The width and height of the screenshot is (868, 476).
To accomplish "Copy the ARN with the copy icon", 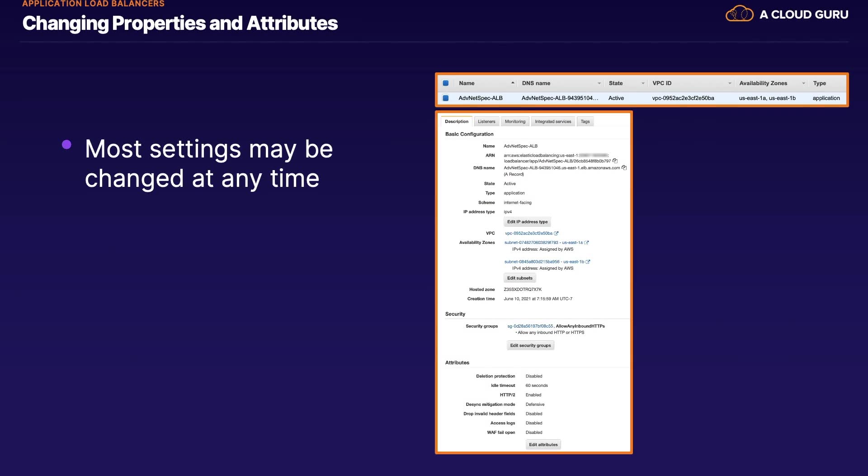I will (x=615, y=161).
